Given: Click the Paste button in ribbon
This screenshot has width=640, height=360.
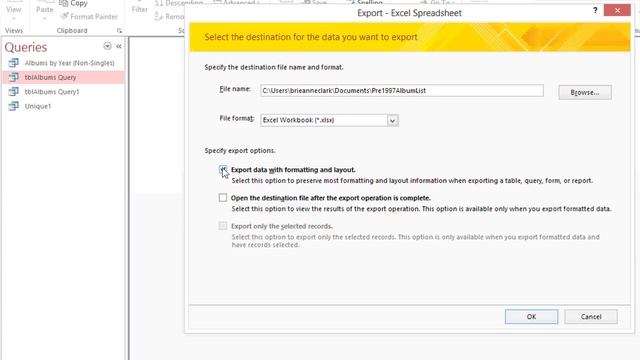Looking at the screenshot, I should (x=44, y=10).
